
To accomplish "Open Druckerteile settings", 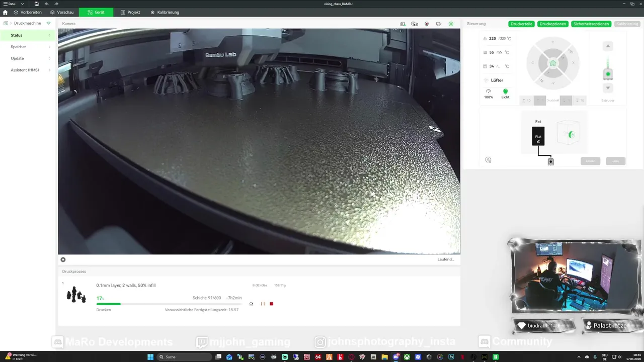I will coord(522,24).
